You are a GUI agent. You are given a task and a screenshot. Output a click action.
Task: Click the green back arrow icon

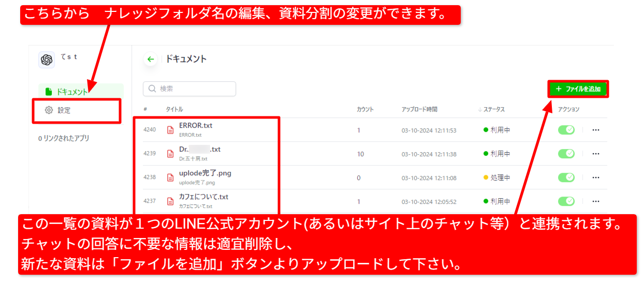click(150, 59)
